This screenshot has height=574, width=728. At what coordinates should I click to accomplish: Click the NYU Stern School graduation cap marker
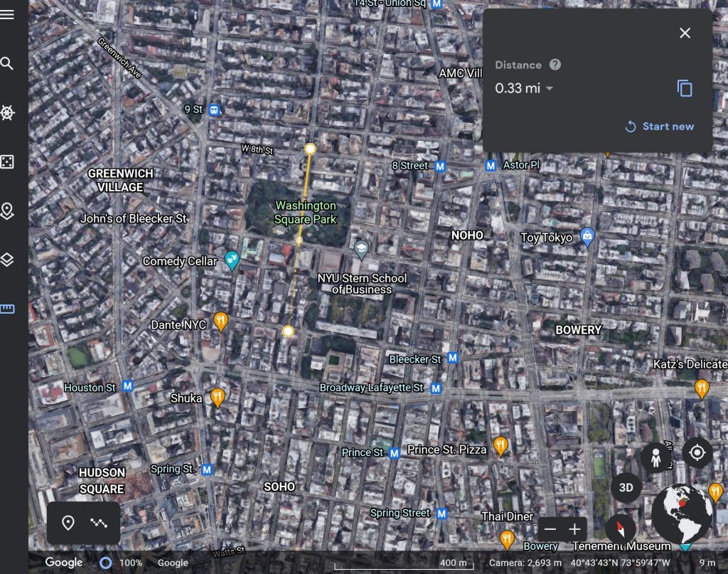360,249
